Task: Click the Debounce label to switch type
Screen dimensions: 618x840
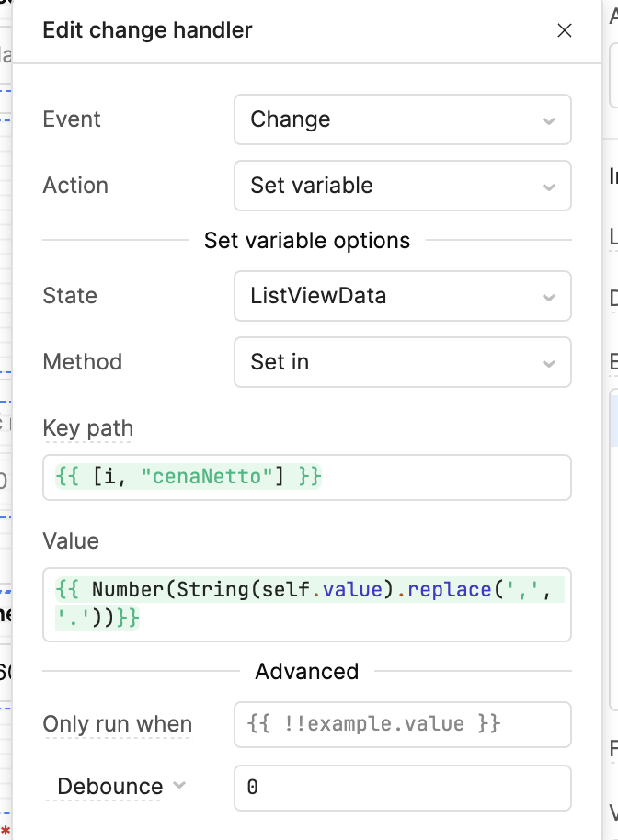Action: pyautogui.click(x=109, y=787)
